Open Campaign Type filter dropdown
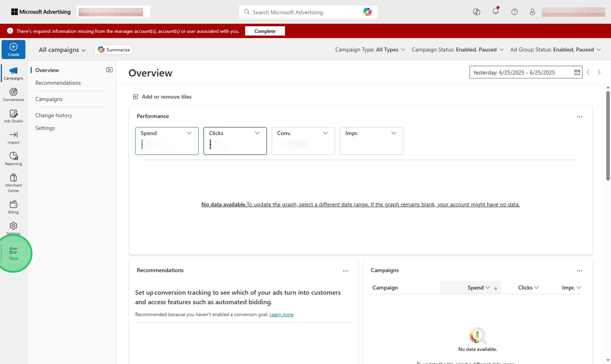The height and width of the screenshot is (364, 611). [370, 50]
